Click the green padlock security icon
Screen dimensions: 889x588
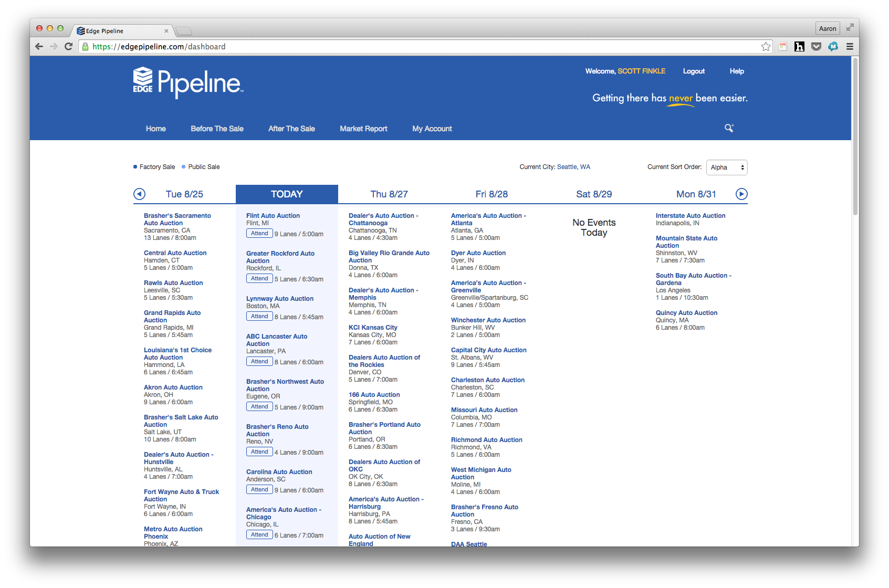85,46
